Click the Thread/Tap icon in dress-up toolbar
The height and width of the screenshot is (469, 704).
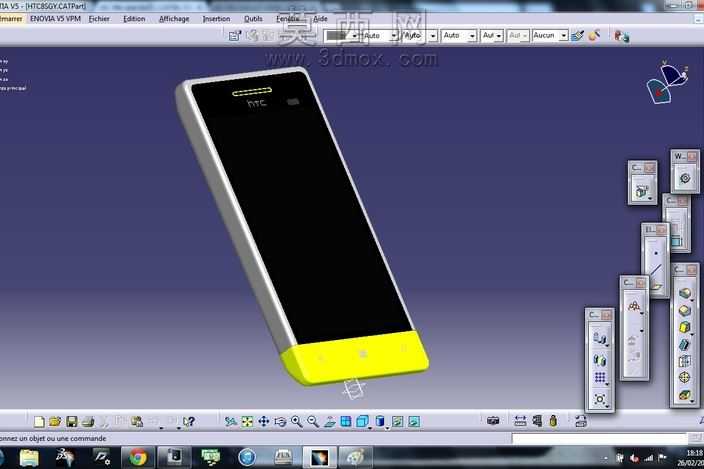(x=684, y=377)
